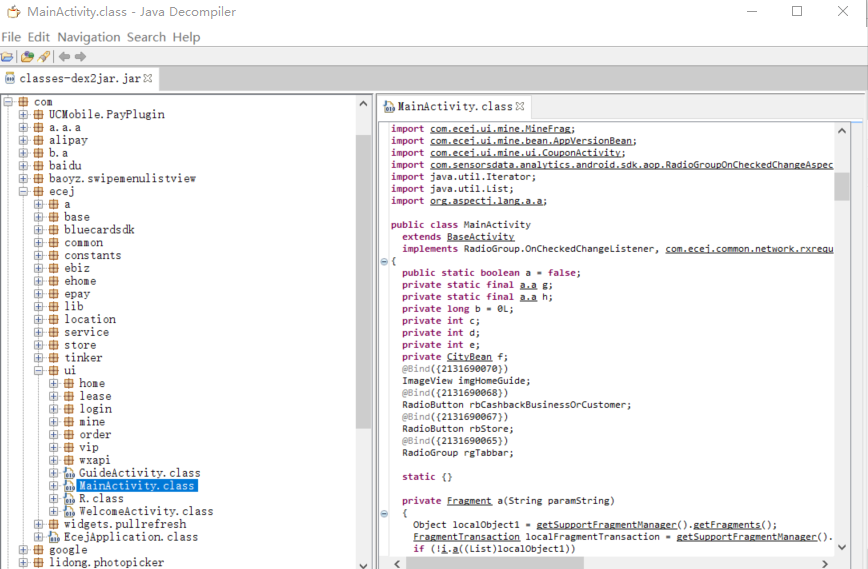Open the Search menu
Screen dimensions: 868x569
(146, 37)
